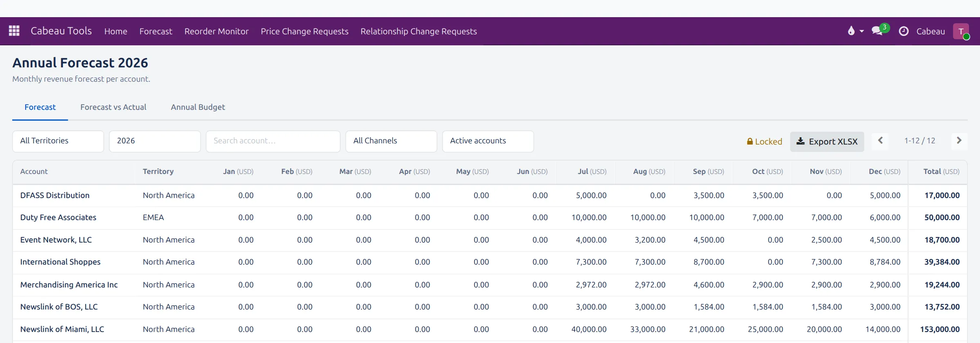The image size is (980, 343).
Task: Open the apps grid menu icon
Action: tap(14, 31)
